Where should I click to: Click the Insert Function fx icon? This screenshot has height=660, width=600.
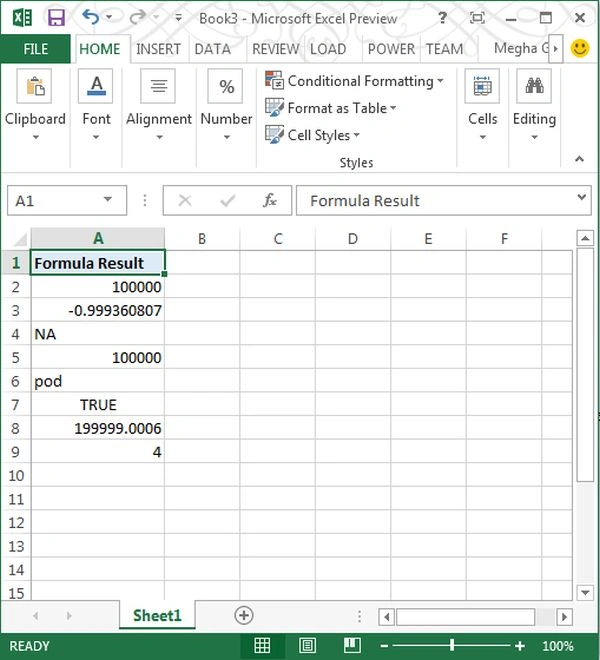pos(269,200)
